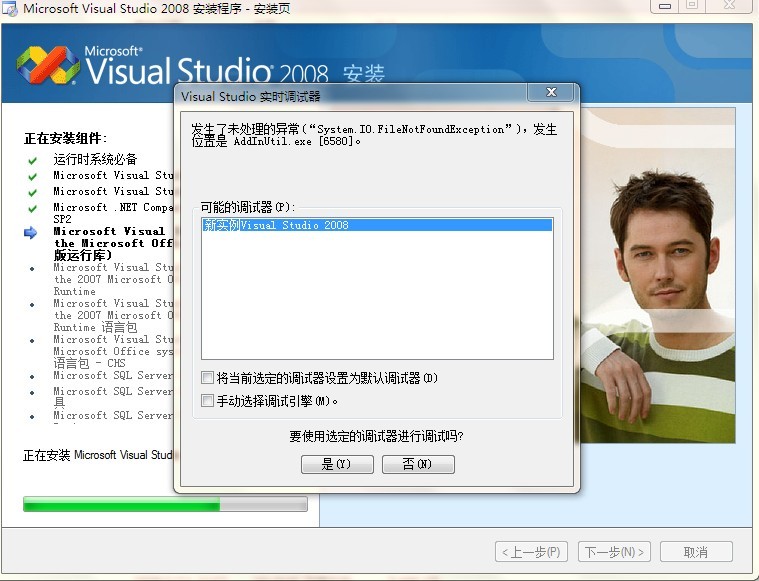Click green checkmark beside Microsoft .NET Compact row
This screenshot has width=759, height=581.
(x=32, y=209)
